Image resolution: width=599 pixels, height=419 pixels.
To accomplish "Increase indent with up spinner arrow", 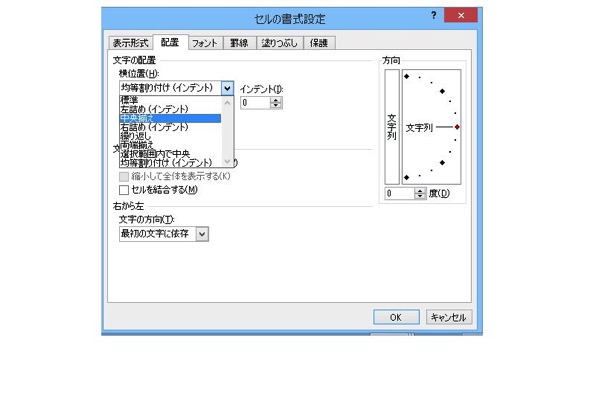I will pos(275,100).
